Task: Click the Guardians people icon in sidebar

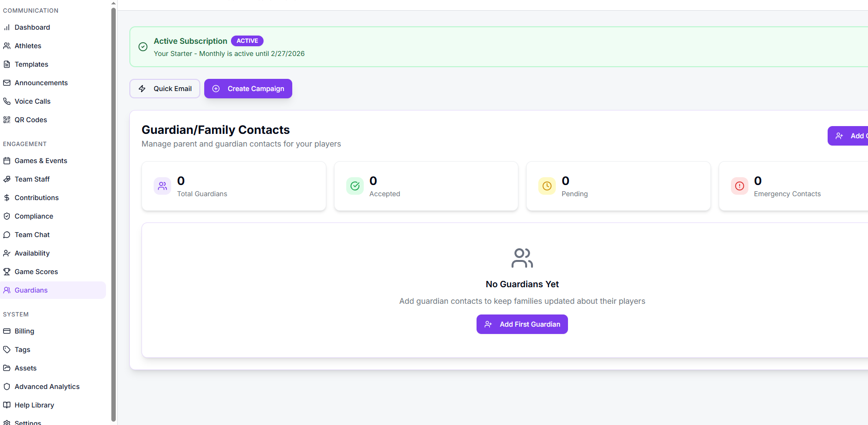Action: [x=7, y=290]
